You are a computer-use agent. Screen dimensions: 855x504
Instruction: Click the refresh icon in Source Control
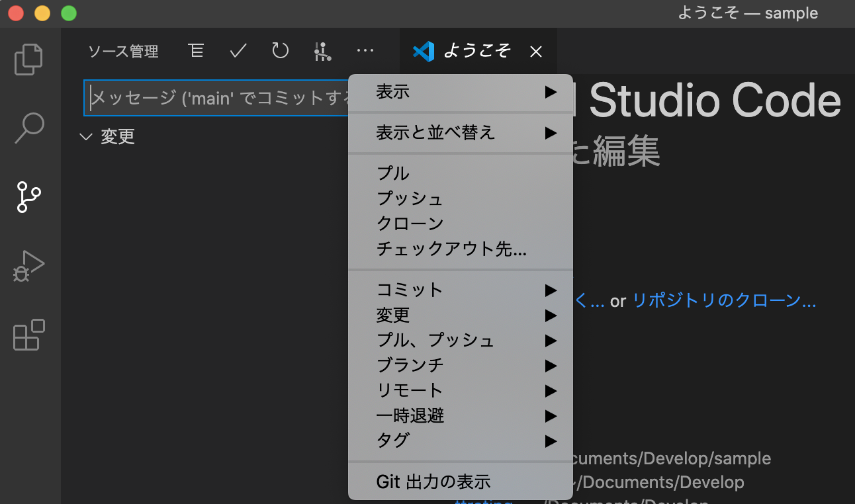point(279,50)
